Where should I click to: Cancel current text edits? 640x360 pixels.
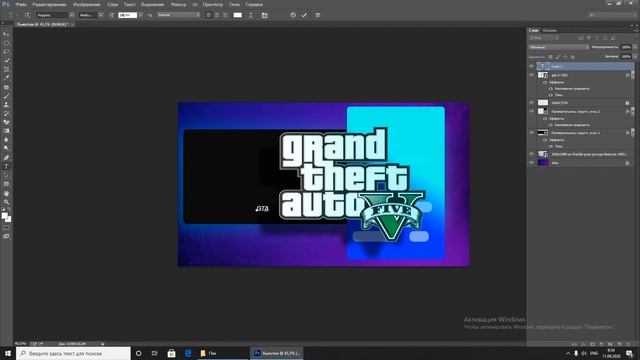coord(293,15)
